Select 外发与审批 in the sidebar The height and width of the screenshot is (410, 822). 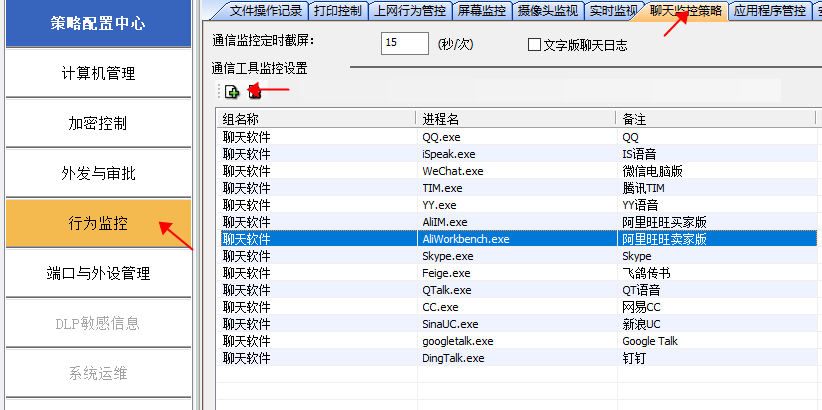coord(98,174)
